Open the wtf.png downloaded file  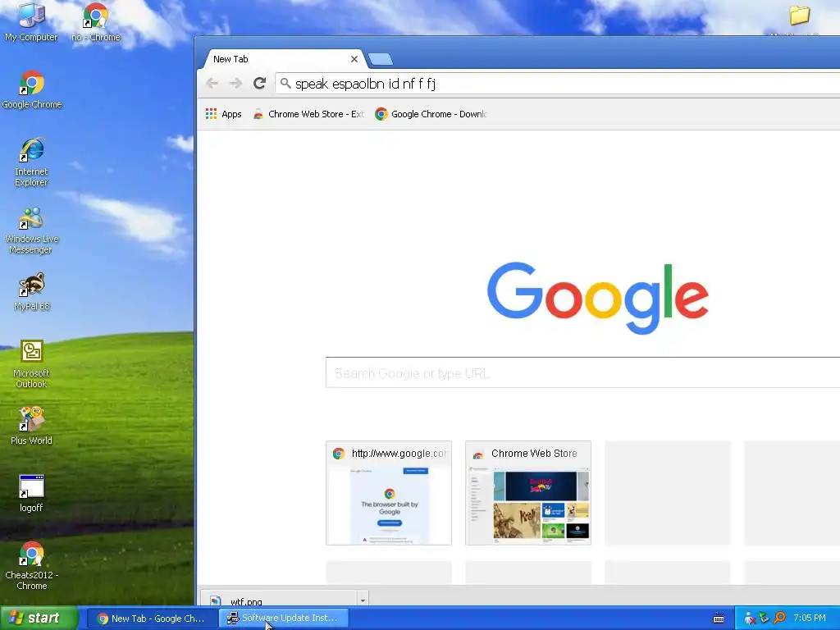(280, 600)
